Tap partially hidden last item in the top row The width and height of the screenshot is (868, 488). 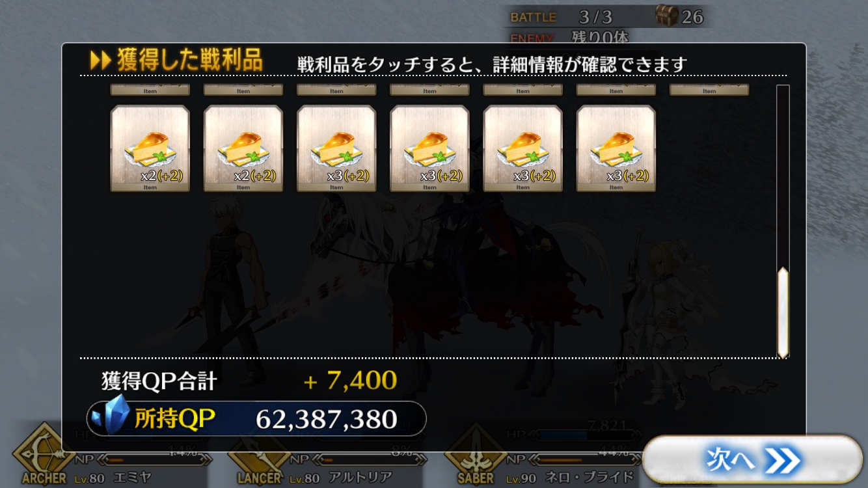[x=709, y=90]
